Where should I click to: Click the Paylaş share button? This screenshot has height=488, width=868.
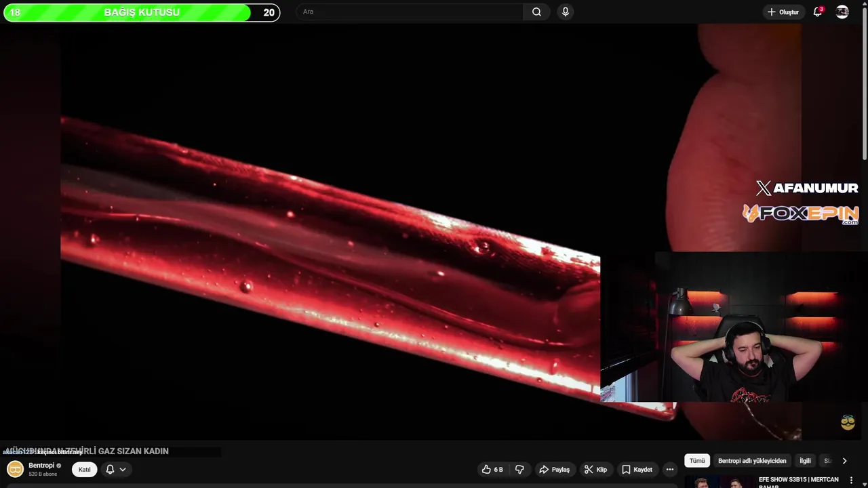coord(554,469)
